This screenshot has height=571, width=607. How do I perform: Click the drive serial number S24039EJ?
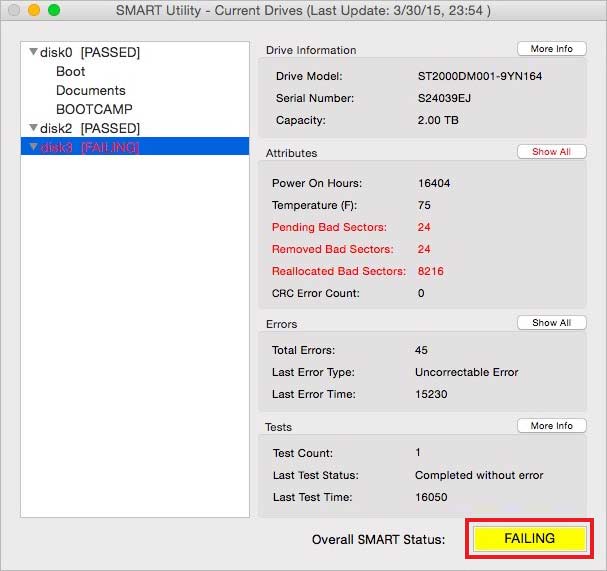pyautogui.click(x=445, y=99)
